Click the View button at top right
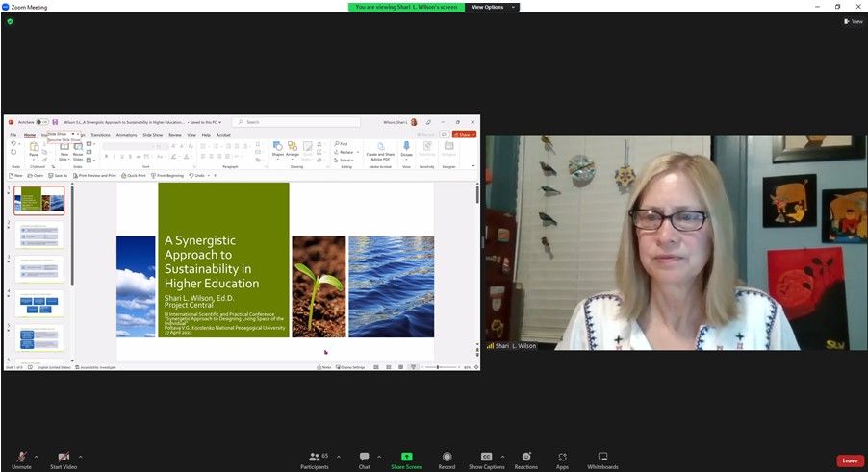The height and width of the screenshot is (472, 868). (x=854, y=21)
